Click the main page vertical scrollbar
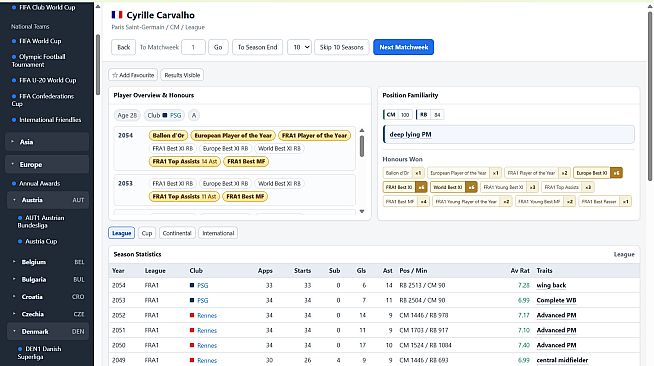 click(650, 96)
